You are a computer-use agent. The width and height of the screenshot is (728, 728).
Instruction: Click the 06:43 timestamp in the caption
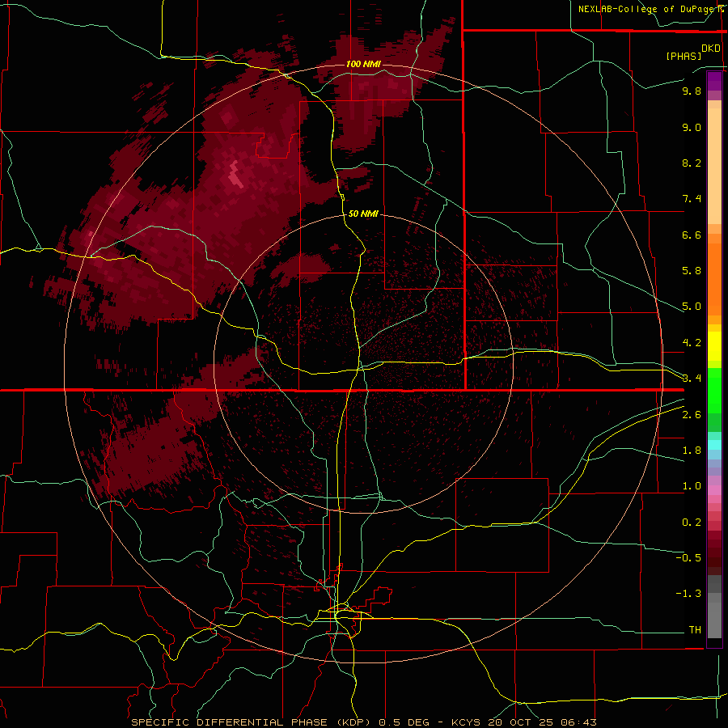click(x=578, y=722)
